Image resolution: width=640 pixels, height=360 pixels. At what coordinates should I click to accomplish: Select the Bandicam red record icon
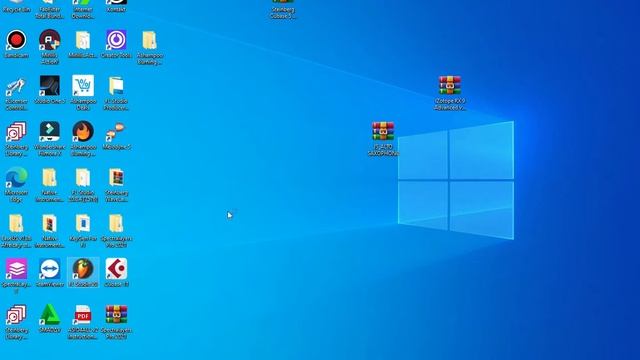click(x=16, y=40)
